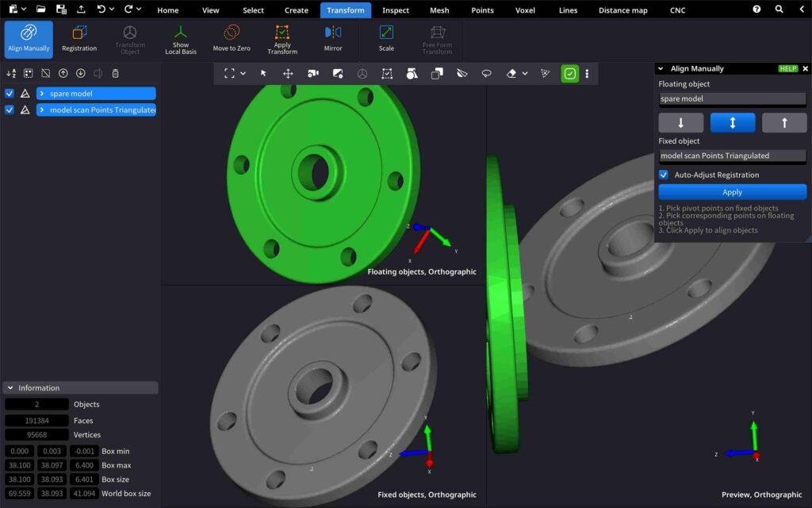Click the delete trash icon in scene list
The height and width of the screenshot is (508, 812).
(x=115, y=74)
